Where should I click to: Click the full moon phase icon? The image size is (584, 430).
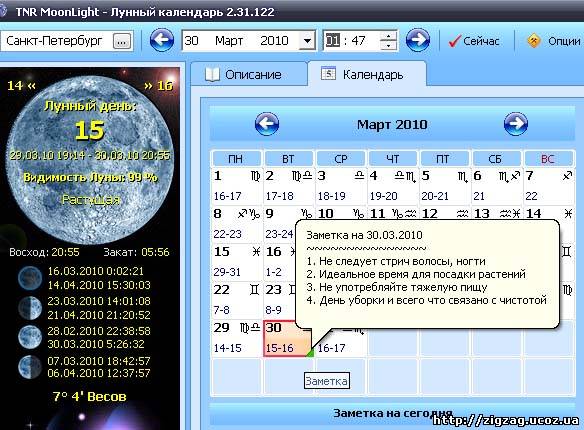[x=30, y=337]
